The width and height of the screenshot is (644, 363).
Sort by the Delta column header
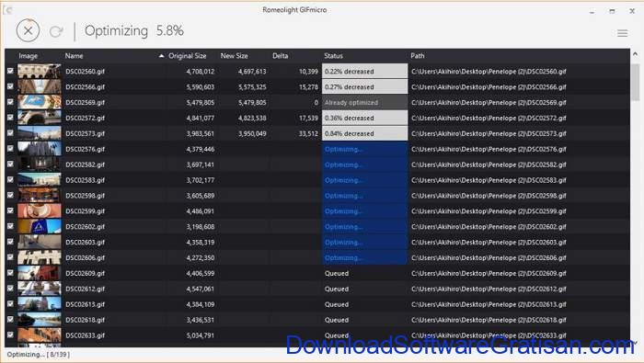pos(280,56)
